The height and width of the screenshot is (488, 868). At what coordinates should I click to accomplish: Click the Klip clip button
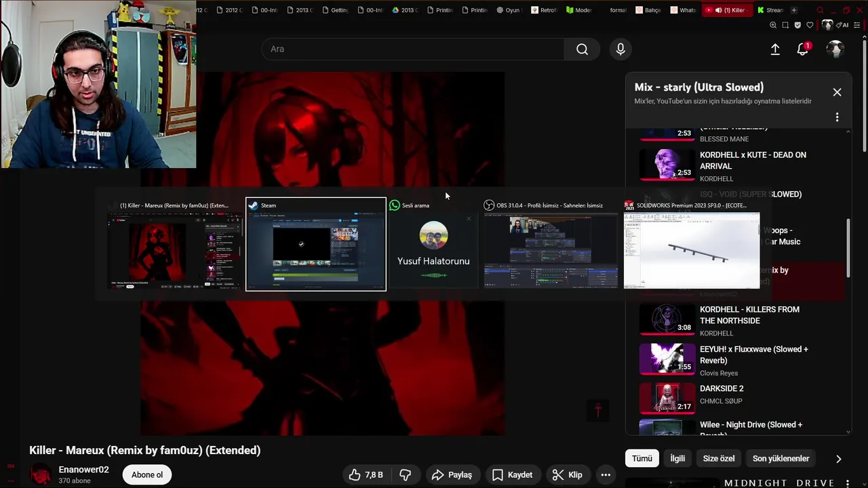[x=567, y=474]
